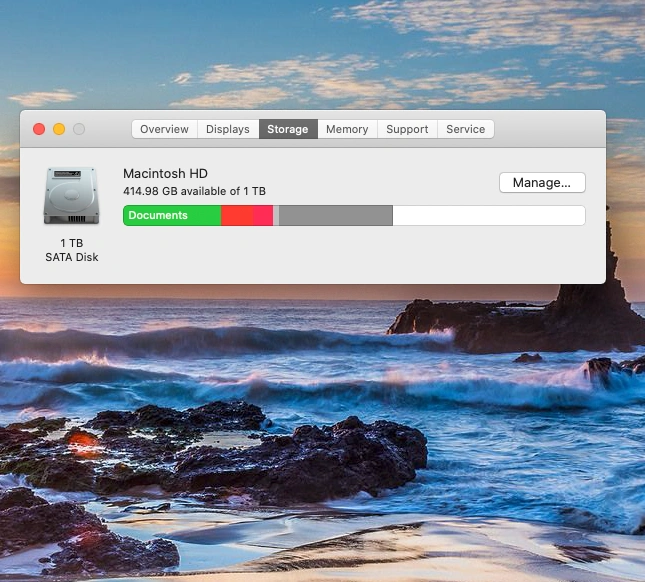Image resolution: width=645 pixels, height=582 pixels.
Task: Click the Macintosh HD volume name
Action: tap(165, 174)
